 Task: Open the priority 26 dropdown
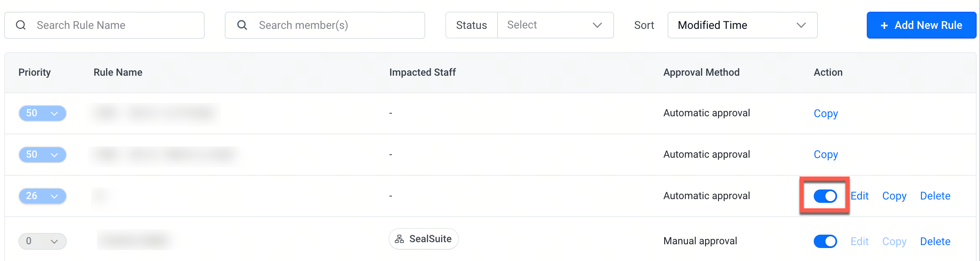click(x=42, y=196)
